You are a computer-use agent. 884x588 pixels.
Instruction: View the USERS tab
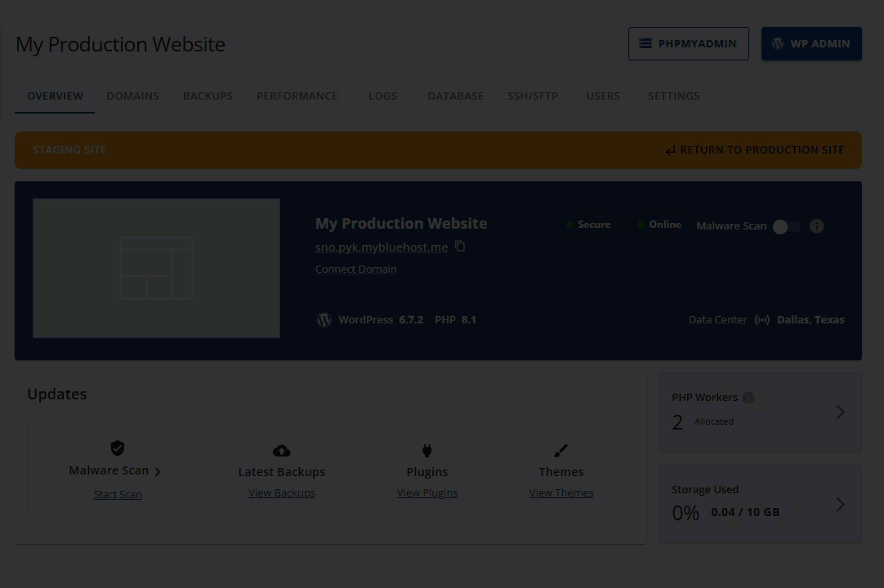coord(603,96)
